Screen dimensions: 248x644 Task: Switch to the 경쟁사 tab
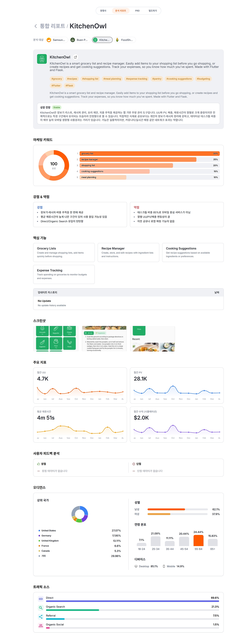[x=103, y=11]
